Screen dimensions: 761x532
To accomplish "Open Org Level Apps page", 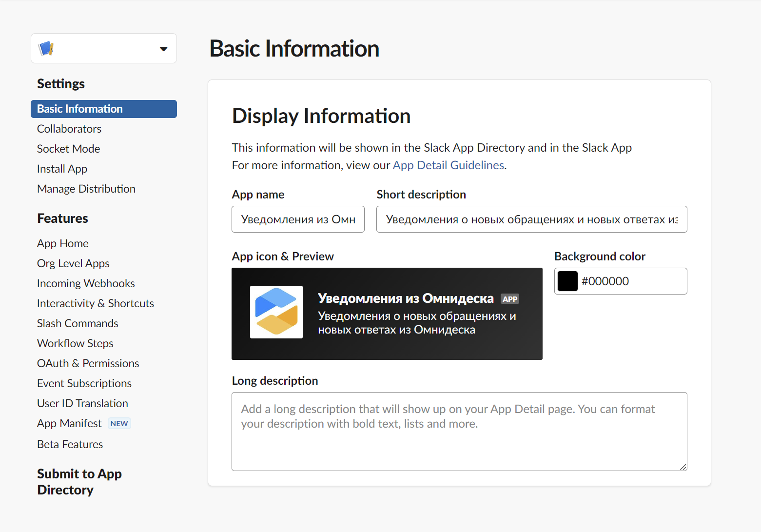I will 73,263.
